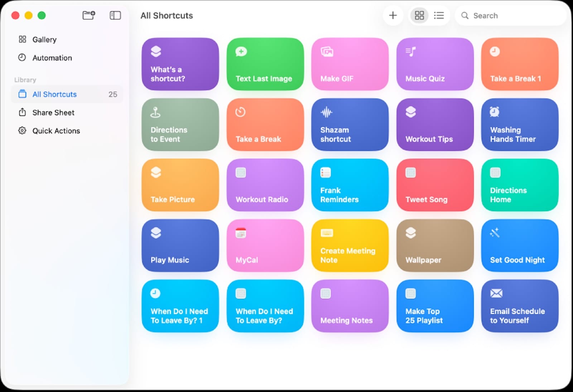Select the Automation clock icon
Screen dimensions: 573x392
[22, 58]
